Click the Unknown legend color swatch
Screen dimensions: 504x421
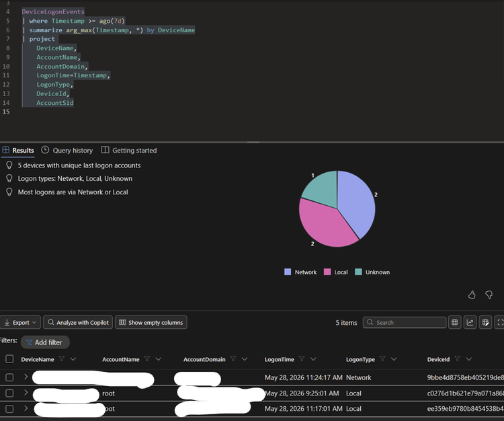coord(358,272)
